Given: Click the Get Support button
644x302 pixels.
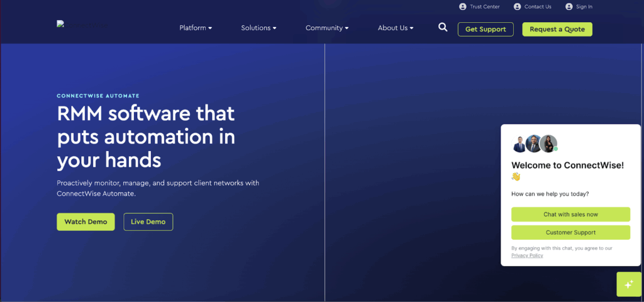Looking at the screenshot, I should [486, 30].
